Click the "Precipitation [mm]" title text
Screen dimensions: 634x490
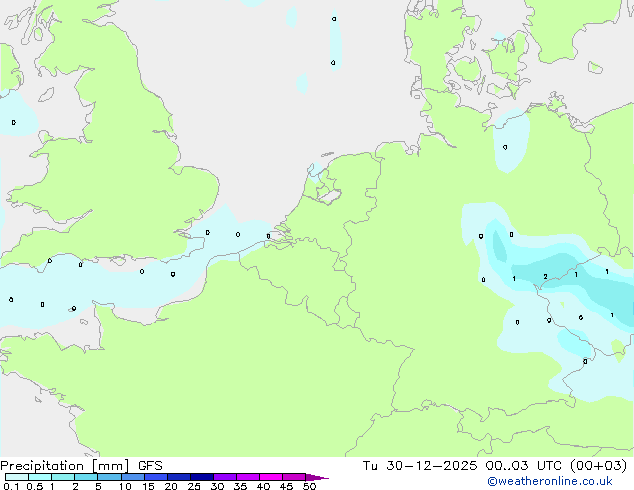65,466
